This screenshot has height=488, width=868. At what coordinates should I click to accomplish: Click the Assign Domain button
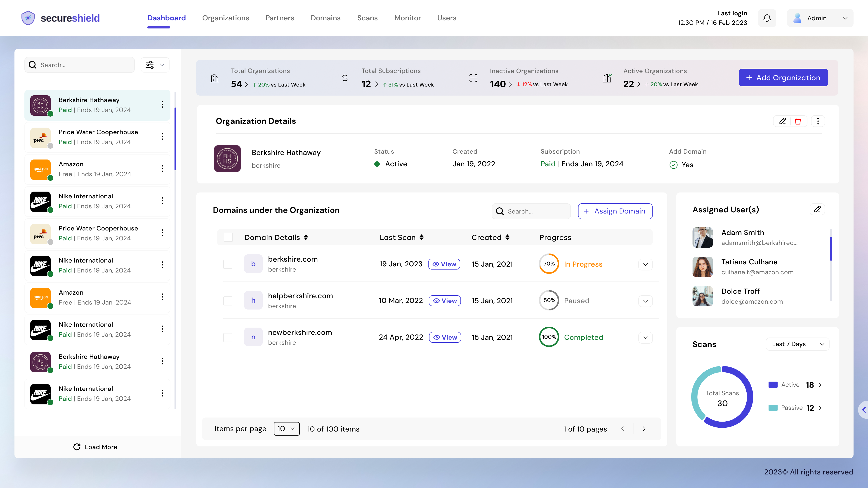click(615, 211)
